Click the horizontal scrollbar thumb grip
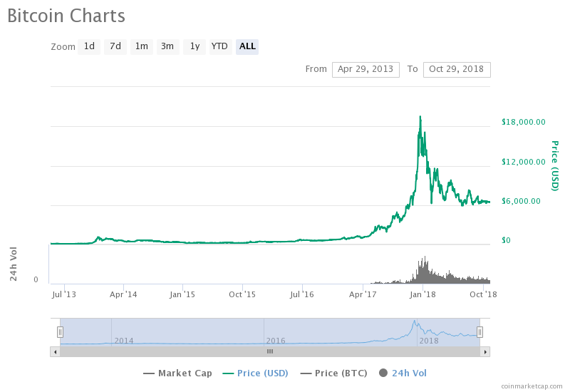Image resolution: width=570 pixels, height=392 pixels. 270,351
